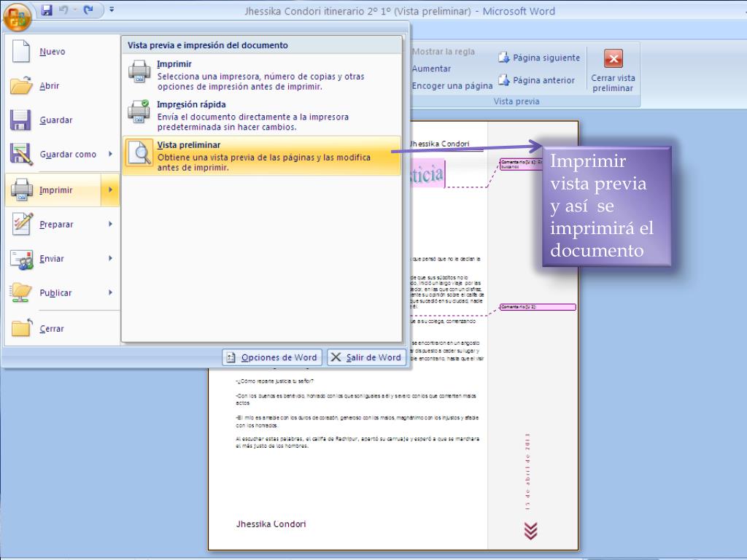Choose the Enviar menu label
The height and width of the screenshot is (560, 747).
(x=52, y=259)
